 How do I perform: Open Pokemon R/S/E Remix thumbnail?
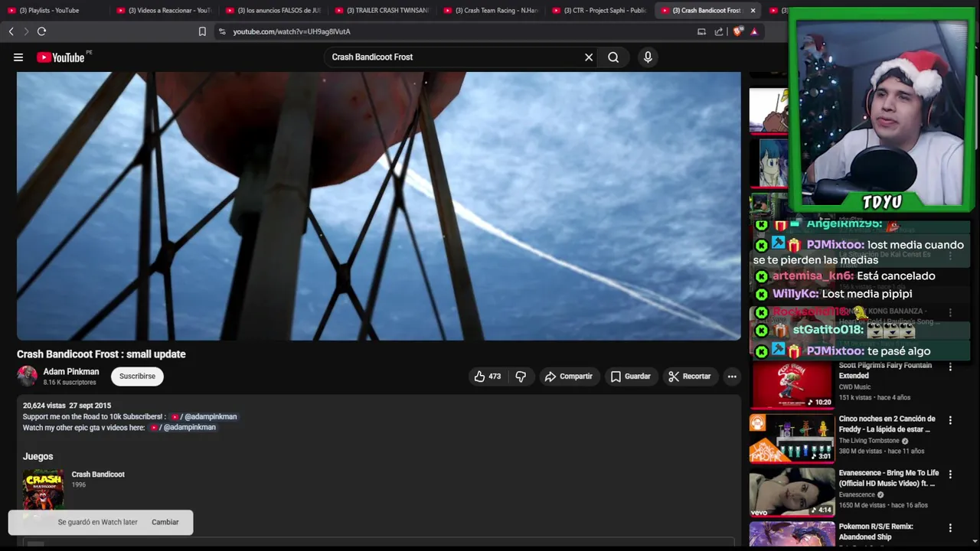792,533
